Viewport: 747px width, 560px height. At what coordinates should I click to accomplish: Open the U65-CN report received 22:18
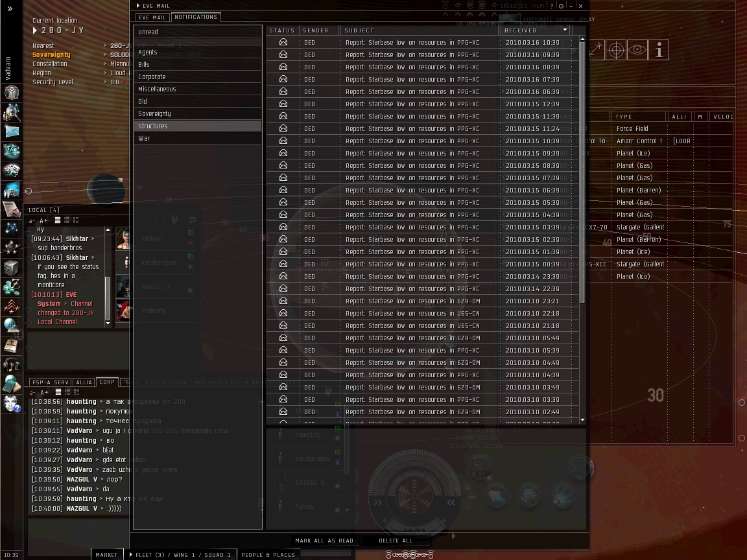(x=422, y=313)
